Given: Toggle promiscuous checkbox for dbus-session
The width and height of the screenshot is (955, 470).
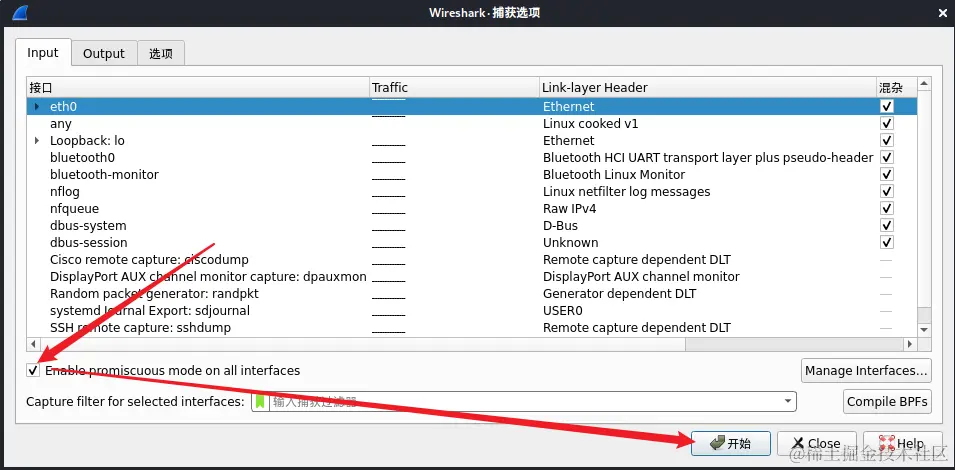Looking at the screenshot, I should click(887, 242).
